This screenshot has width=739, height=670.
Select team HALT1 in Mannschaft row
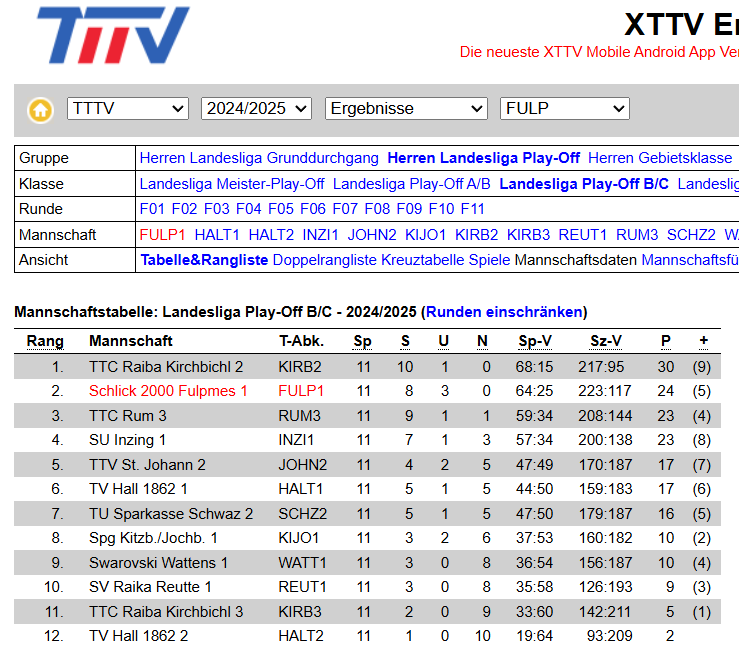[x=217, y=235]
